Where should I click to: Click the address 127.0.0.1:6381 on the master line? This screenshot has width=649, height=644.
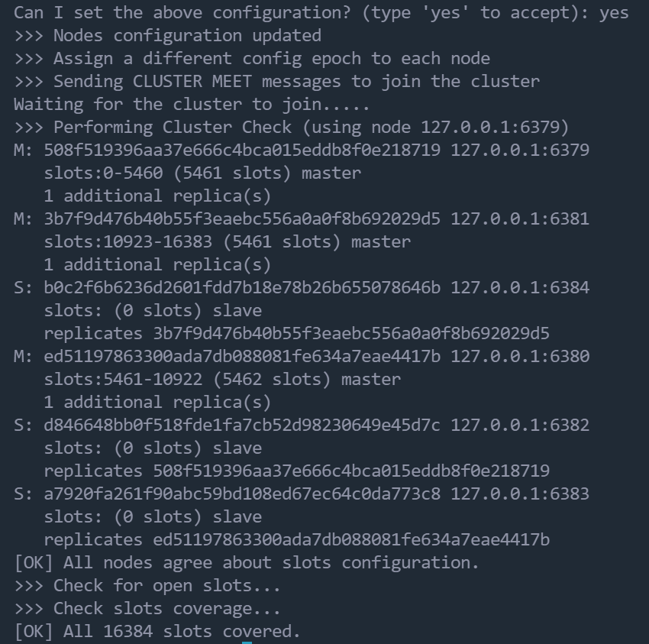point(519,219)
